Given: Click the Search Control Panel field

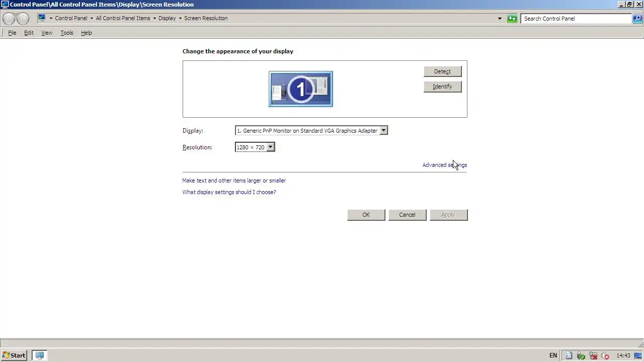Looking at the screenshot, I should 577,19.
